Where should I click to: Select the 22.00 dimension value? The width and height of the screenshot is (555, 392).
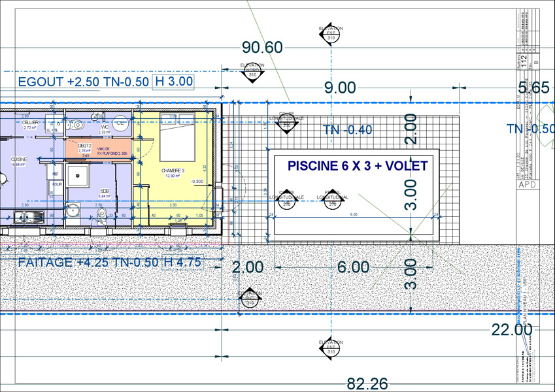pos(511,331)
